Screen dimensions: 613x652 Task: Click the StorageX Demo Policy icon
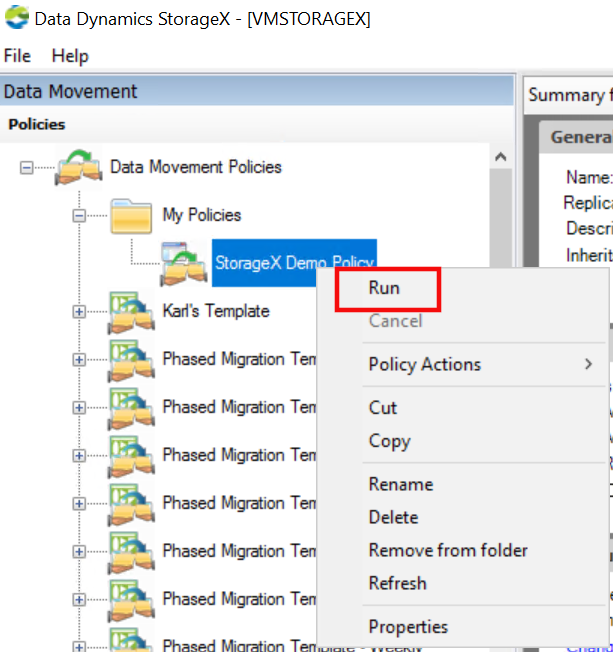click(x=183, y=264)
